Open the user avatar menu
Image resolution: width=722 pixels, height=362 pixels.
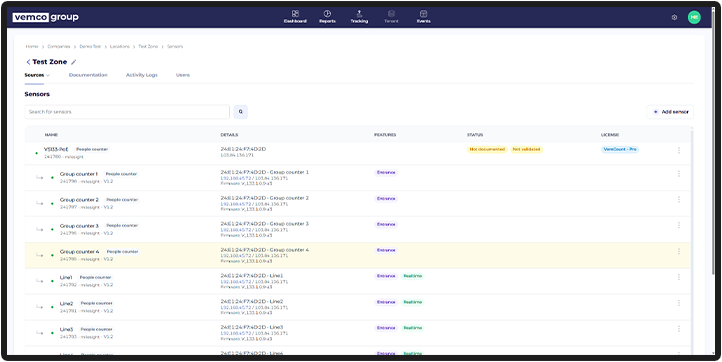click(x=694, y=18)
